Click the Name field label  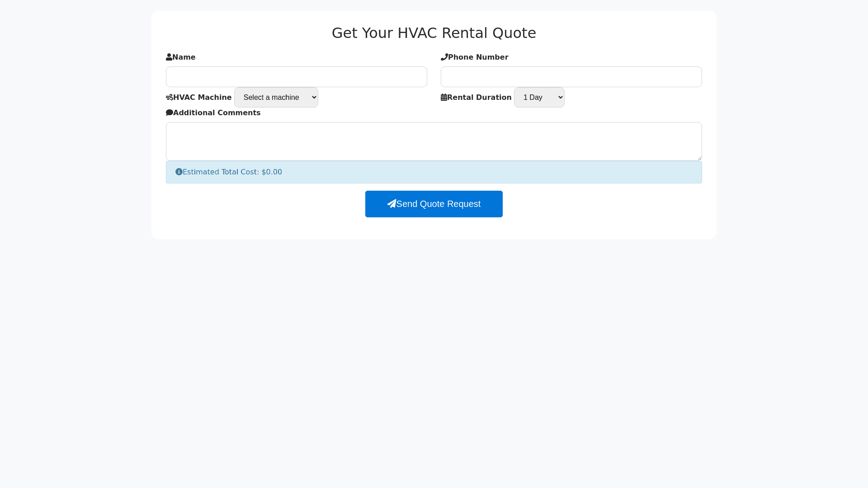click(x=184, y=57)
